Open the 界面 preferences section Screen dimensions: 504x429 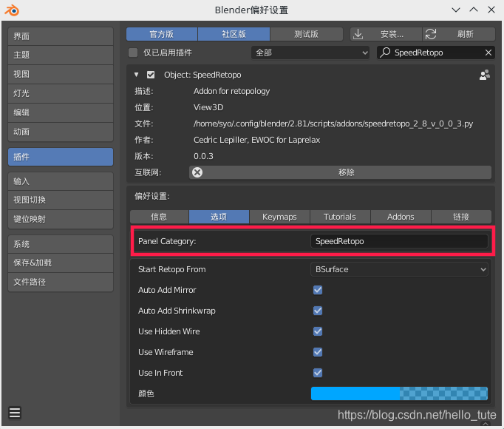pyautogui.click(x=61, y=36)
